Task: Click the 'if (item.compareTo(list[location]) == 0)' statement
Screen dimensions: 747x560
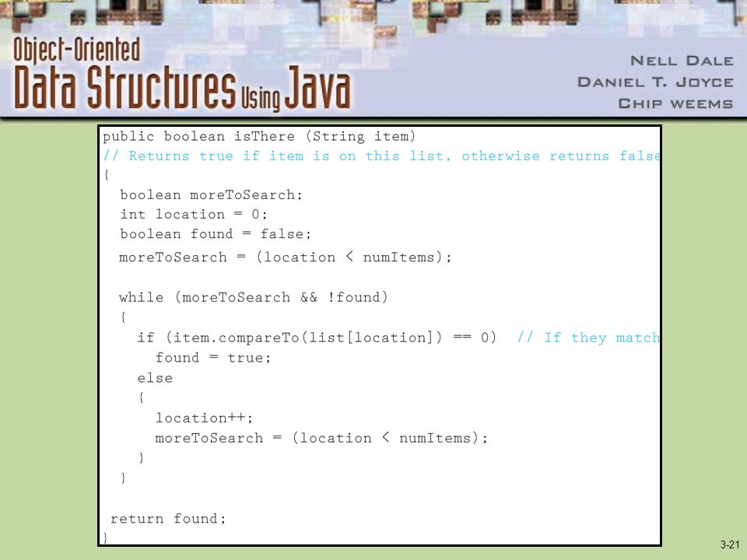Action: [317, 338]
